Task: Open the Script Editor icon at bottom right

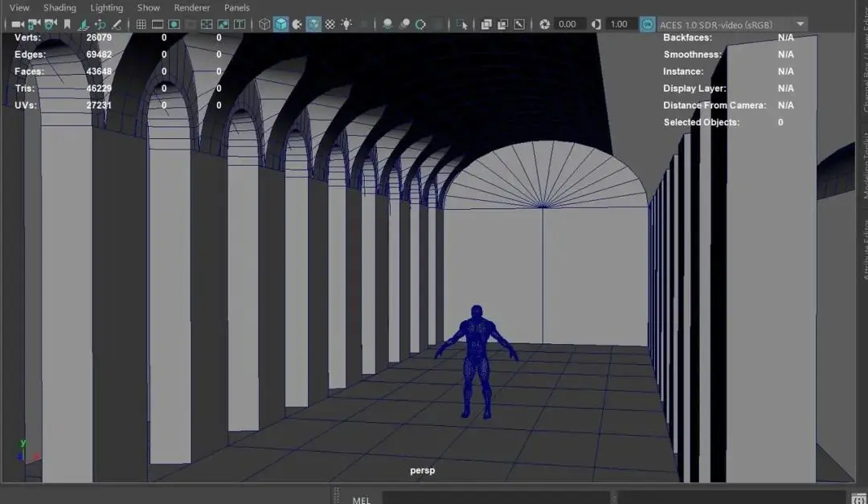Action: click(x=858, y=498)
